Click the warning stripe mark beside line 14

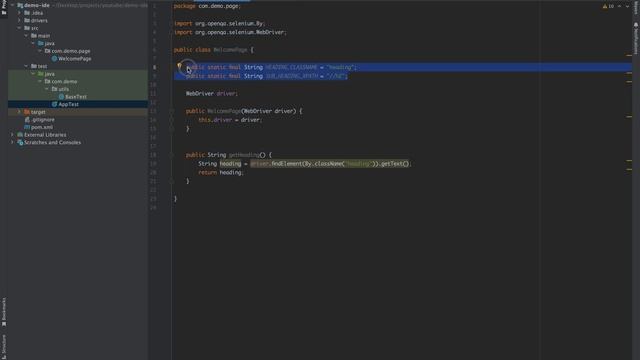tap(629, 117)
